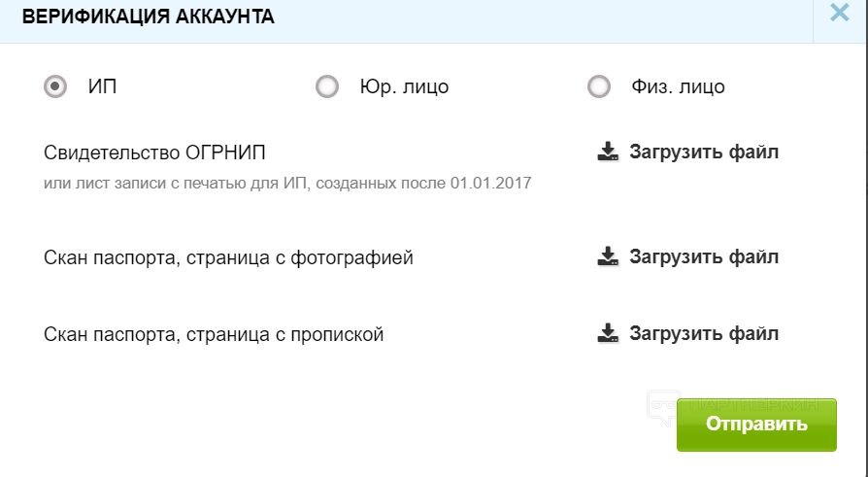Click the ВЕРИФИКАЦИЯ АККАУНТА dialog title
Image resolution: width=868 pixels, height=477 pixels.
148,17
